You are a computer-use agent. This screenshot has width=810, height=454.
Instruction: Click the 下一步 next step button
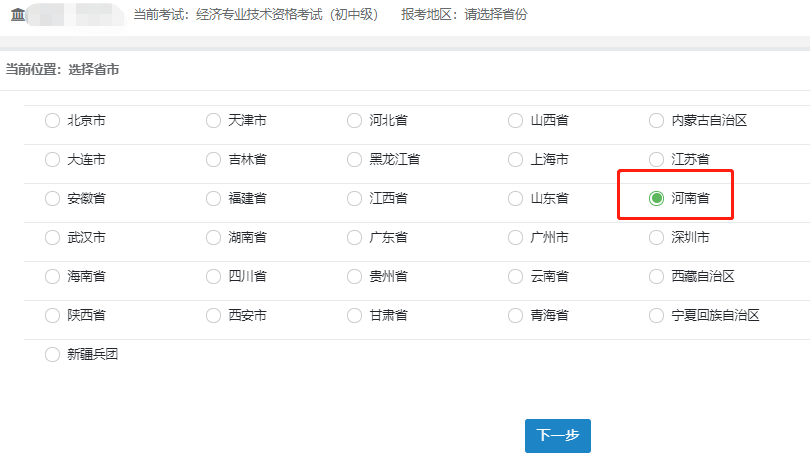557,436
